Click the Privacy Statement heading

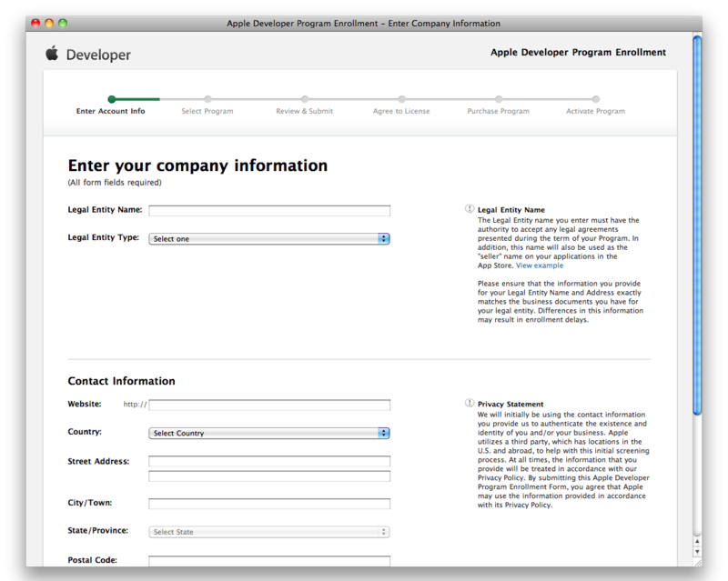point(511,405)
